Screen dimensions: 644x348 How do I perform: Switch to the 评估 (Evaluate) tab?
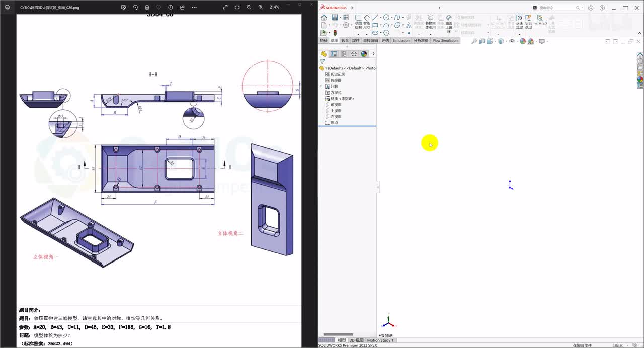coord(385,40)
